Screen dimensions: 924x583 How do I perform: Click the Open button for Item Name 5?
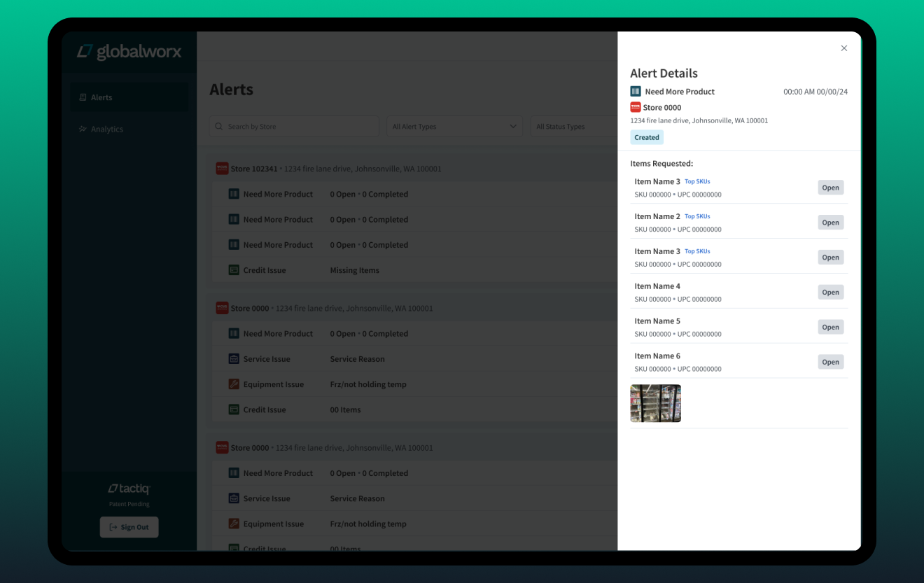tap(830, 327)
